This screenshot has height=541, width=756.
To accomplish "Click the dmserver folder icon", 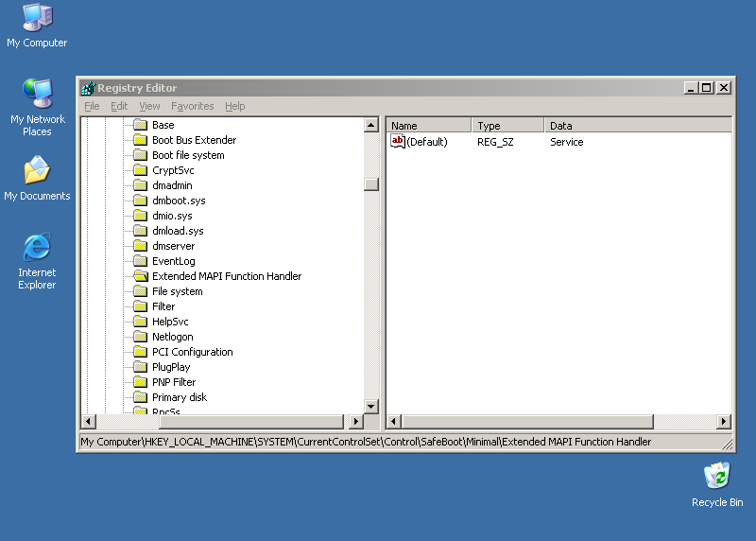I will 140,246.
